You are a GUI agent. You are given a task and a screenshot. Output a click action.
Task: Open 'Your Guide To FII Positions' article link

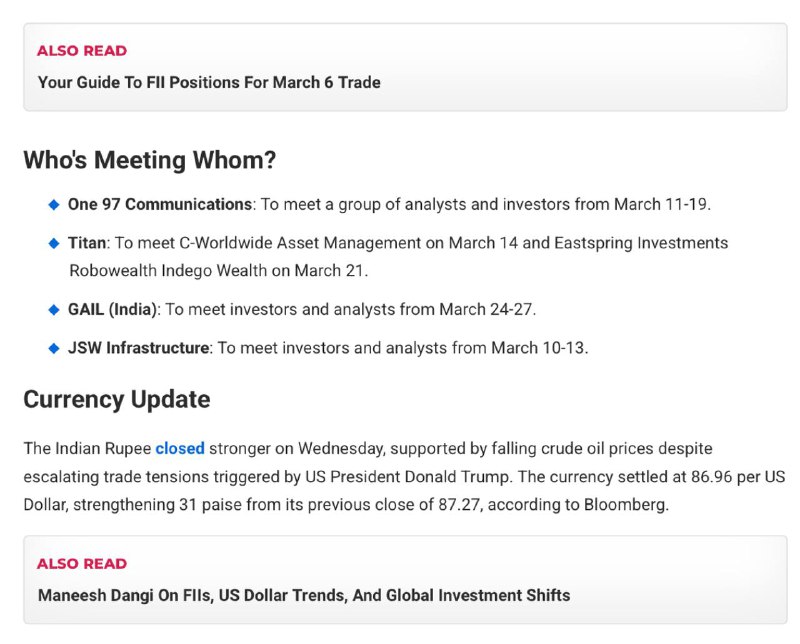pos(209,82)
